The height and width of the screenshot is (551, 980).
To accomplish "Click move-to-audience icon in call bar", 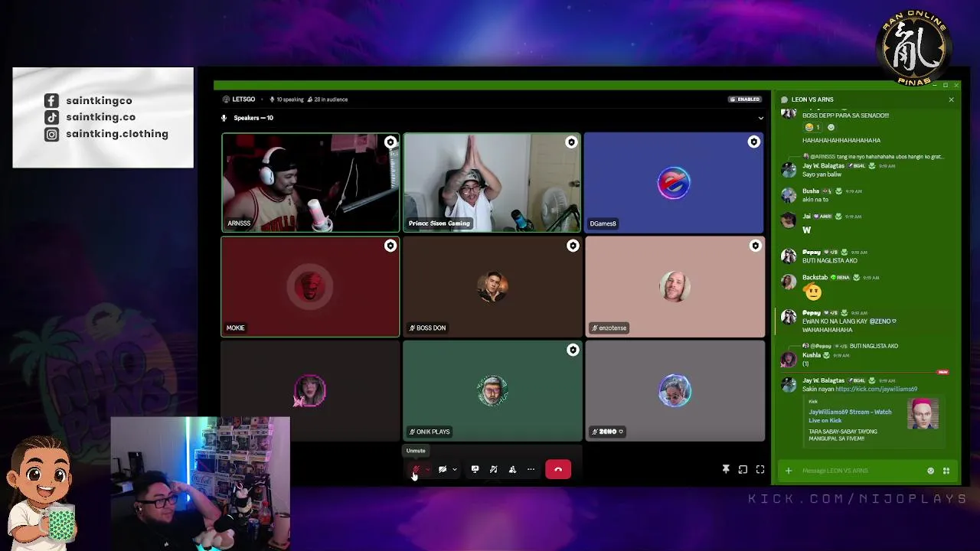I will pyautogui.click(x=512, y=469).
